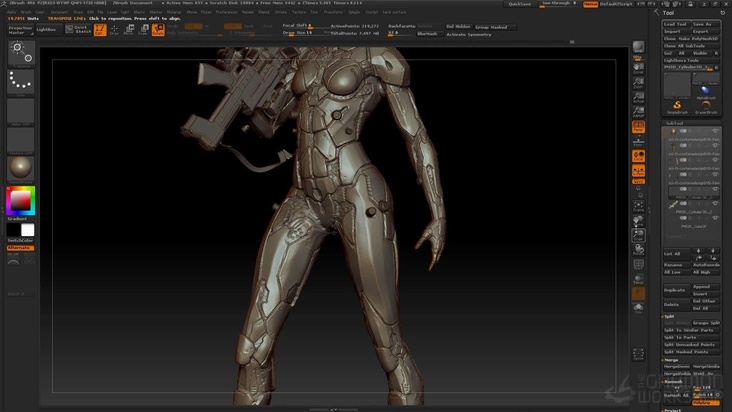Collapse the SubTool section header

coord(674,123)
